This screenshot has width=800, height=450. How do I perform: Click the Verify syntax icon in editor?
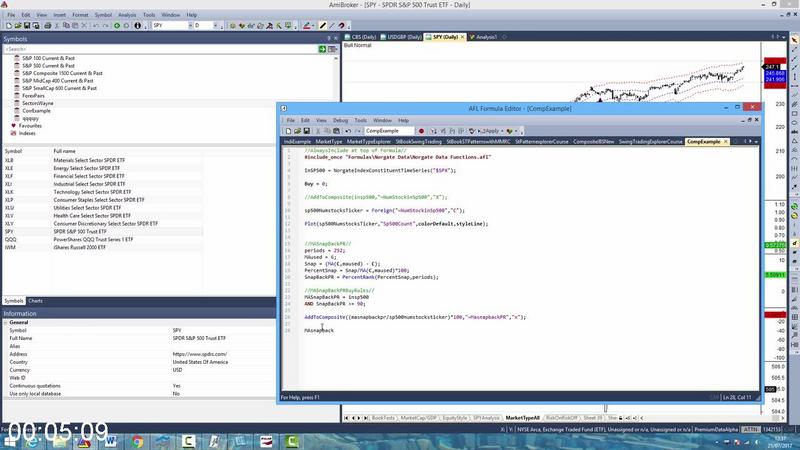coord(472,131)
